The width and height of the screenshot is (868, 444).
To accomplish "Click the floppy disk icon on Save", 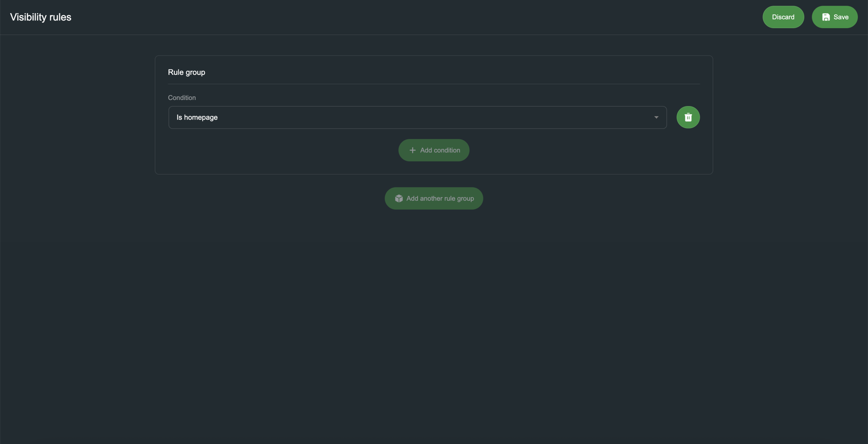I will [826, 17].
